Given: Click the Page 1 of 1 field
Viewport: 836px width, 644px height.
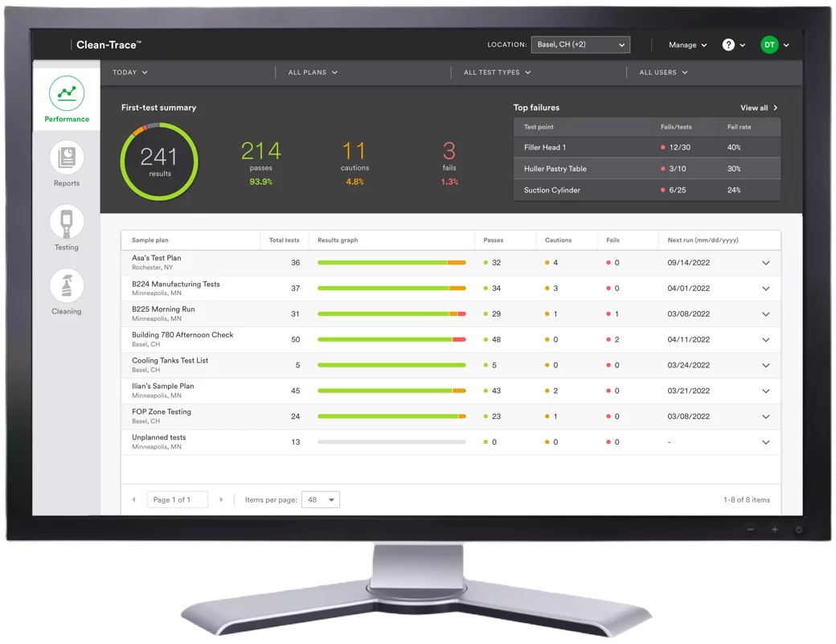Looking at the screenshot, I should tap(177, 500).
